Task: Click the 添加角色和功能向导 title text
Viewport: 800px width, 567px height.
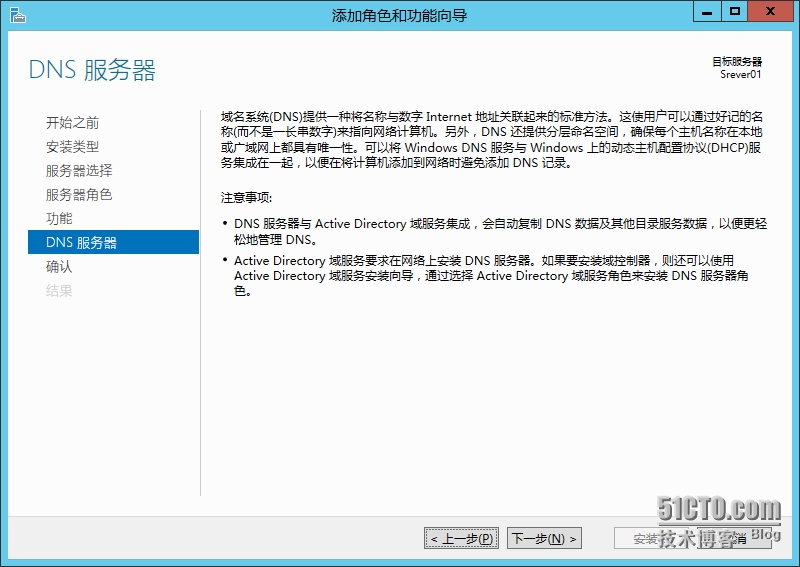Action: point(399,15)
